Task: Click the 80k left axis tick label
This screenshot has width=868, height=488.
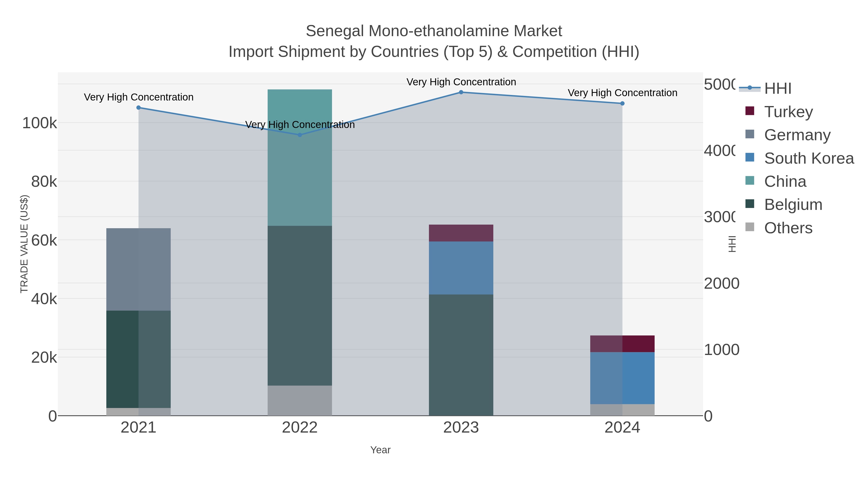Action: point(44,182)
